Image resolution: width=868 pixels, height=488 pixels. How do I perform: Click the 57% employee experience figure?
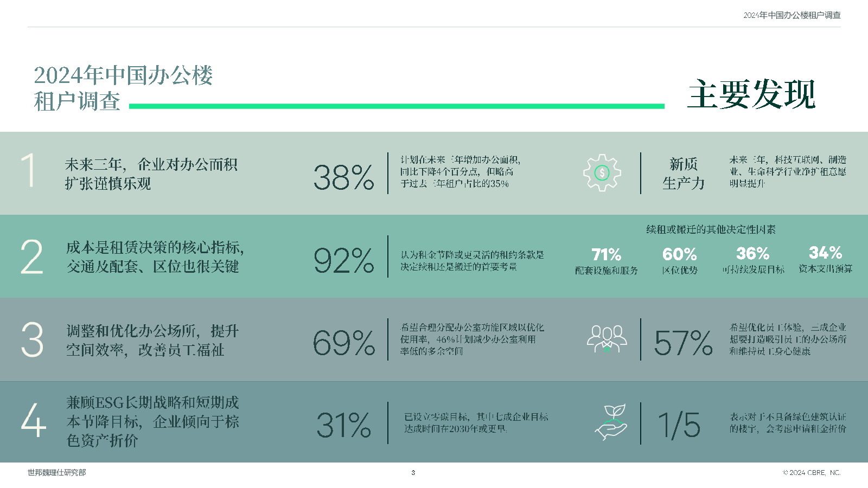tap(683, 343)
